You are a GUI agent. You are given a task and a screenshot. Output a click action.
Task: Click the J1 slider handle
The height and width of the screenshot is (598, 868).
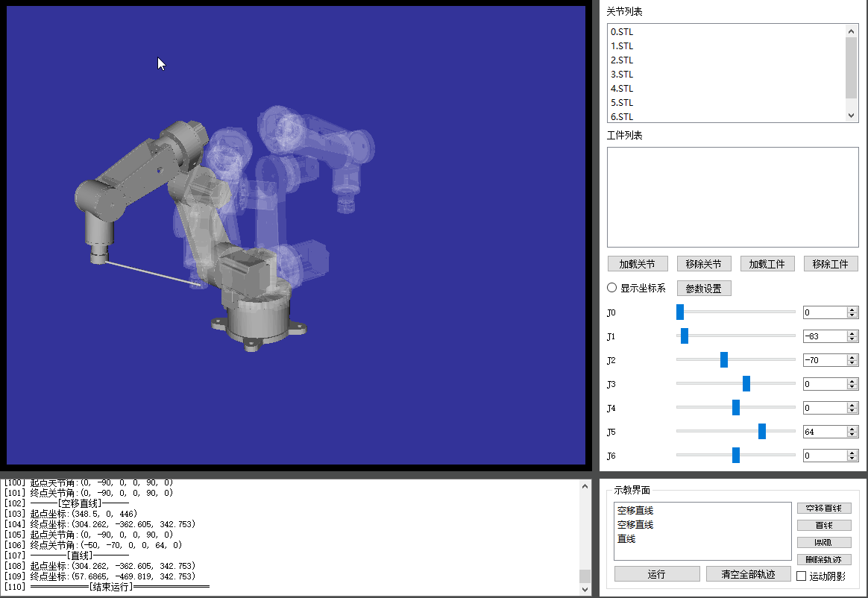click(685, 336)
